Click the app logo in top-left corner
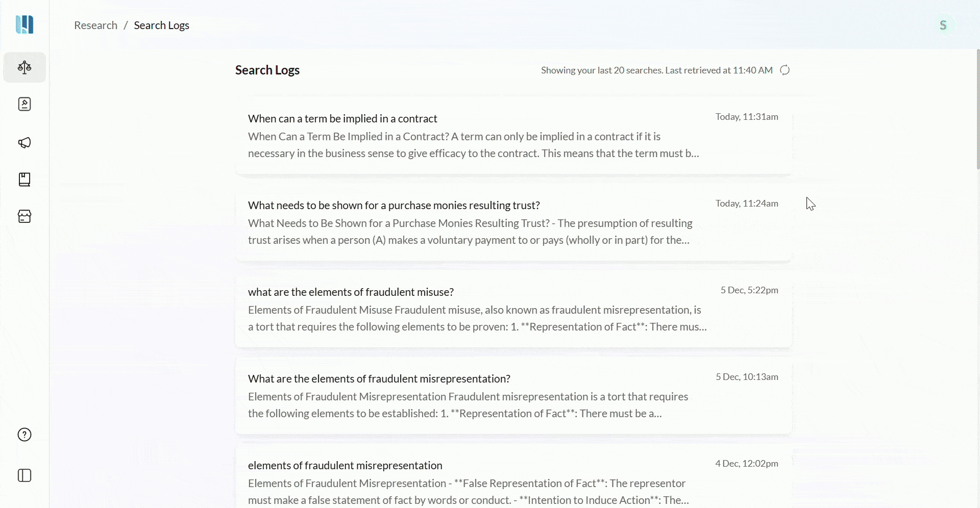The width and height of the screenshot is (980, 508). pos(24,24)
